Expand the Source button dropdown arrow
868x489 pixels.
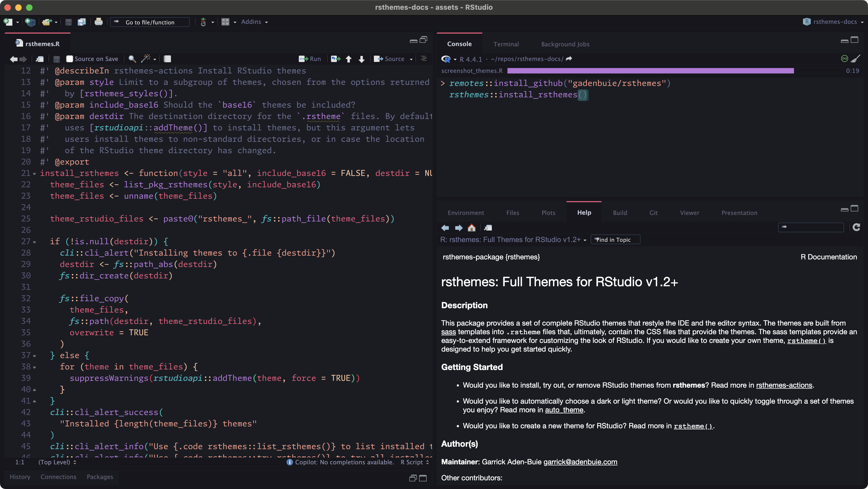tap(411, 59)
